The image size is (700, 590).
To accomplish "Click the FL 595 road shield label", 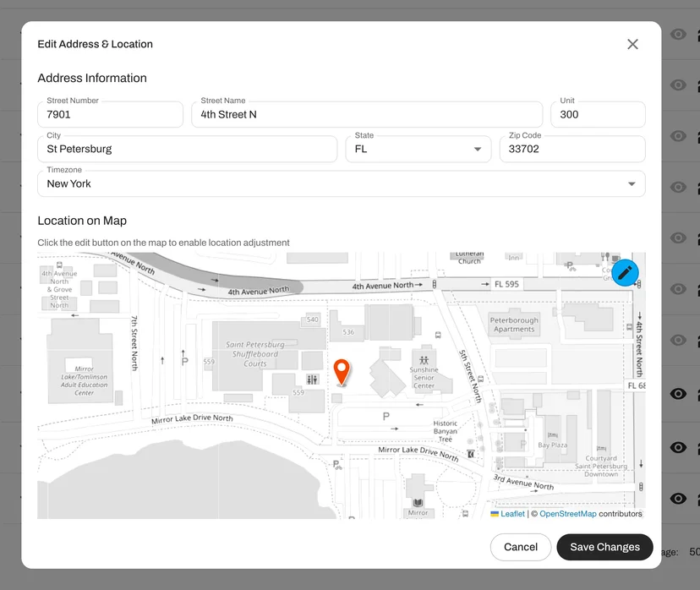I will [x=506, y=284].
